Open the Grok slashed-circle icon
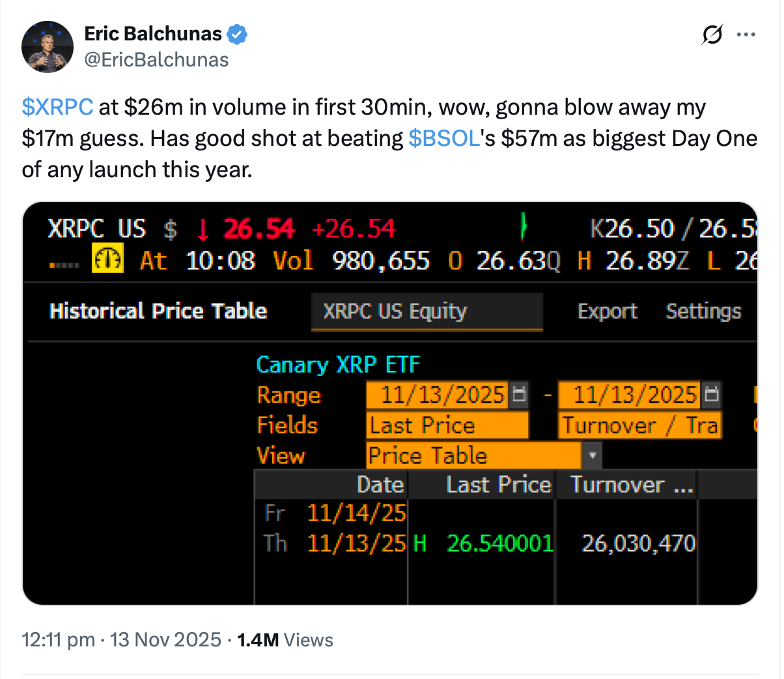The height and width of the screenshot is (679, 784). click(x=712, y=35)
